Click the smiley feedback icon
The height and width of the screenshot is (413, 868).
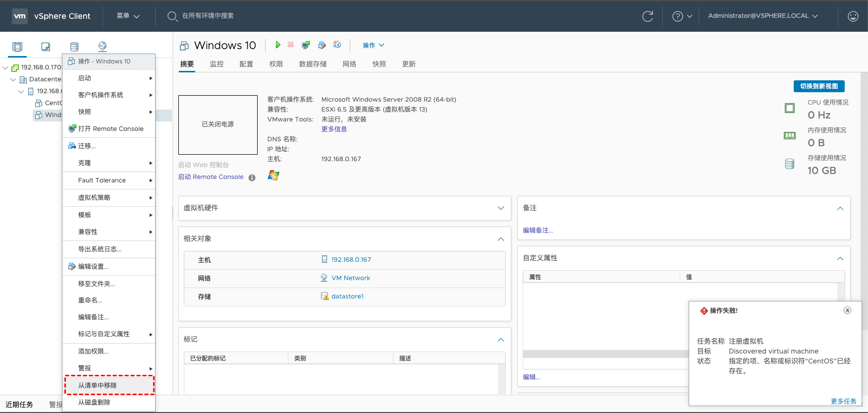coord(853,16)
